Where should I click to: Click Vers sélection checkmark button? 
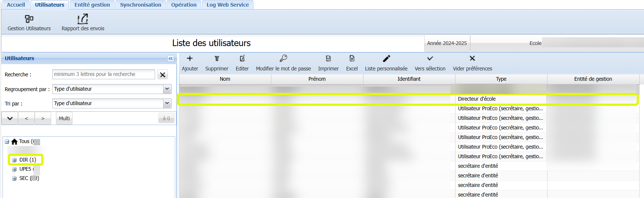pyautogui.click(x=430, y=59)
